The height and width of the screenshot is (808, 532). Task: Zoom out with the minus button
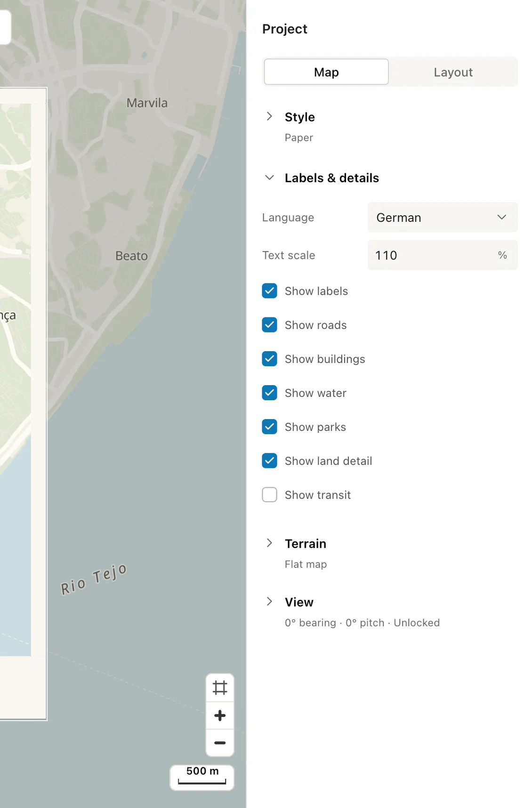[220, 743]
